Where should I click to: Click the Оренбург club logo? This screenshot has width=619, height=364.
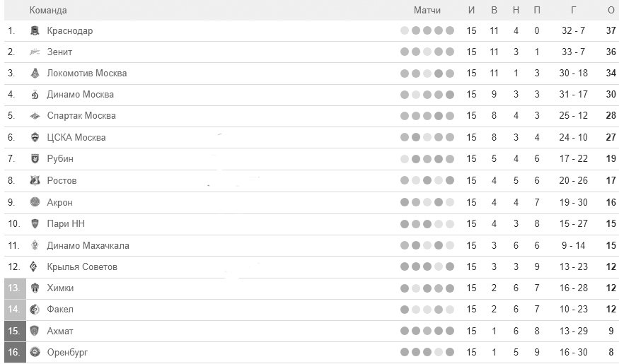[x=35, y=352]
